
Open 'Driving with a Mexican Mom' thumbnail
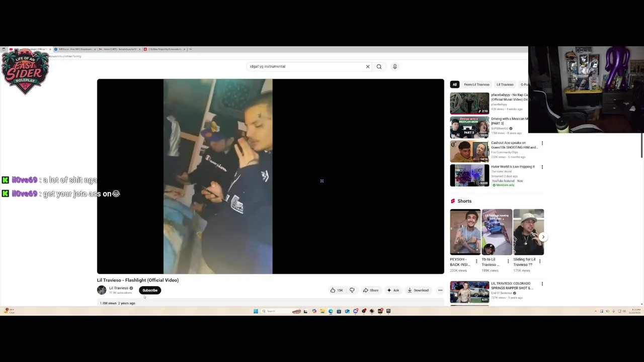(x=469, y=127)
